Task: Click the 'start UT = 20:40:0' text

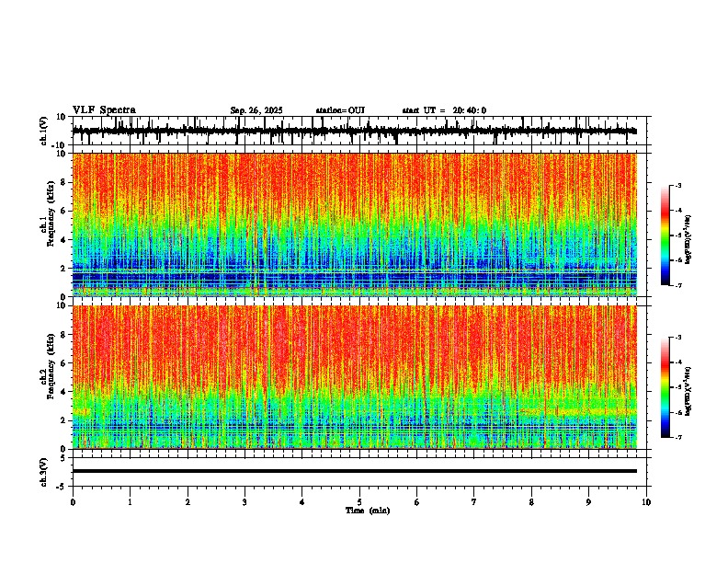Action: point(444,110)
